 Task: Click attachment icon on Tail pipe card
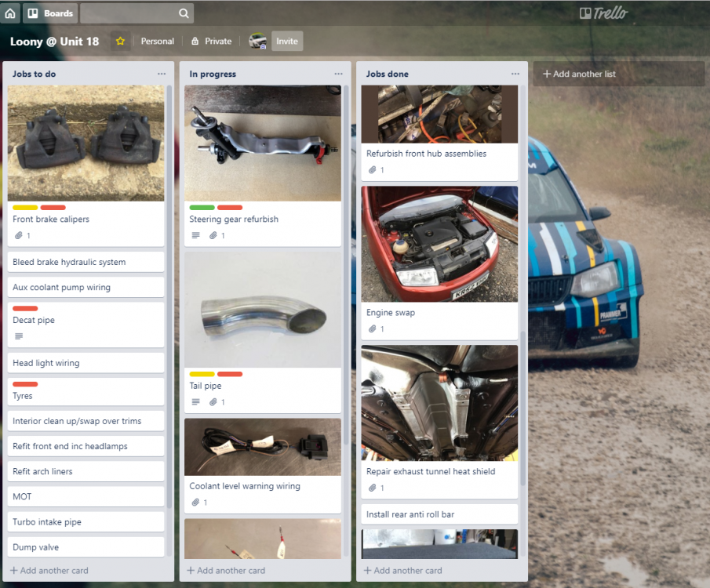[x=213, y=402]
